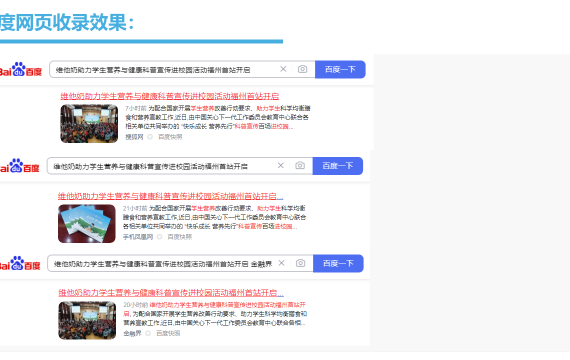Viewport: 570px width, 360px height.
Task: Click the 20小时前 timestamp
Action: 136,305
